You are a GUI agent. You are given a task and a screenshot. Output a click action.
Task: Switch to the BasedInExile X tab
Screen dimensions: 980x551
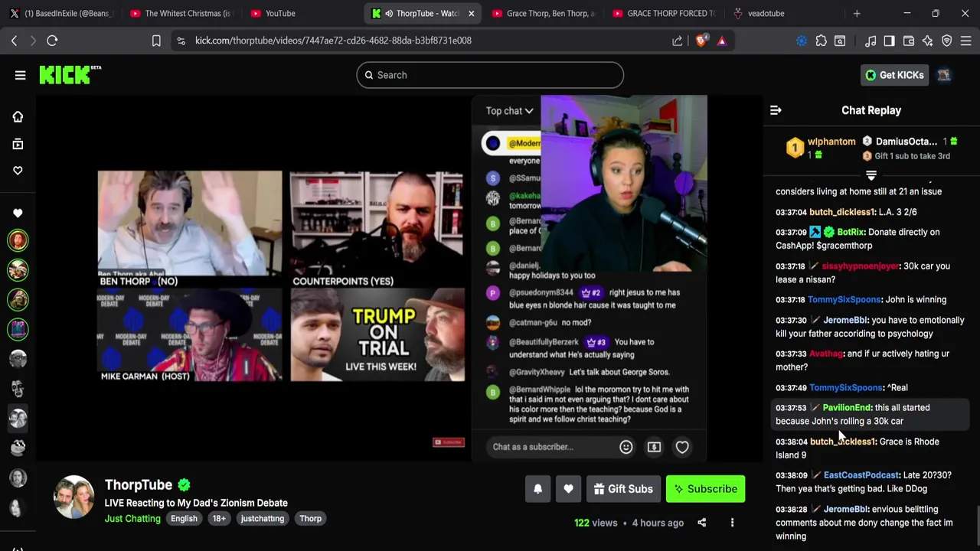point(61,13)
